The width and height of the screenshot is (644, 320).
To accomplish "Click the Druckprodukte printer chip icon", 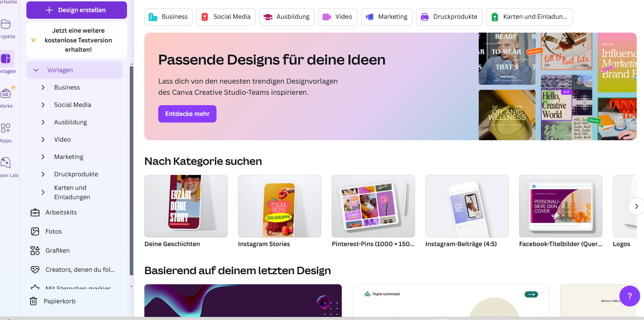I will click(x=425, y=17).
